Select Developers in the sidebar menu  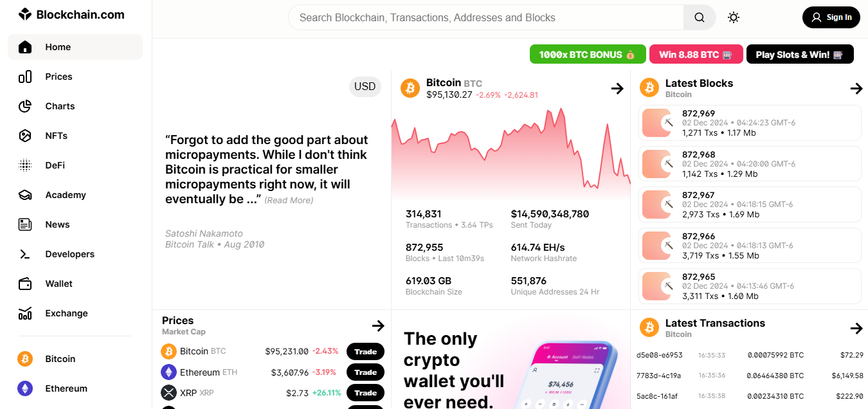(75, 254)
